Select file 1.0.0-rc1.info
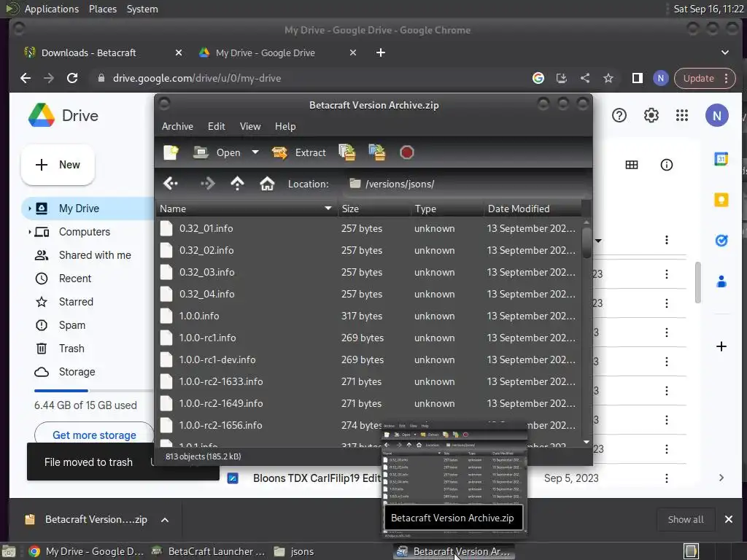This screenshot has height=560, width=747. tap(368, 338)
